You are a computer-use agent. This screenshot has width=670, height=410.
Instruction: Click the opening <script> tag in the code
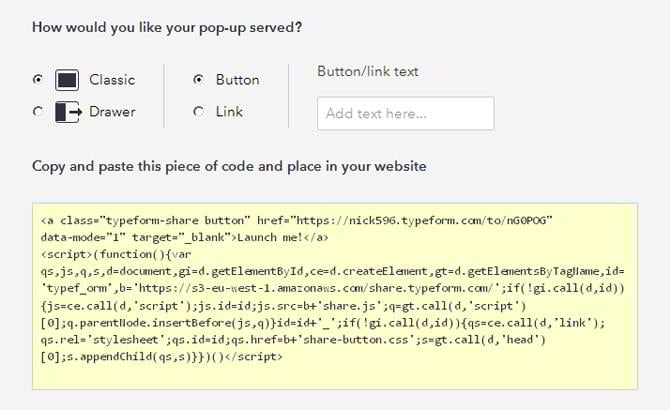[x=67, y=254]
